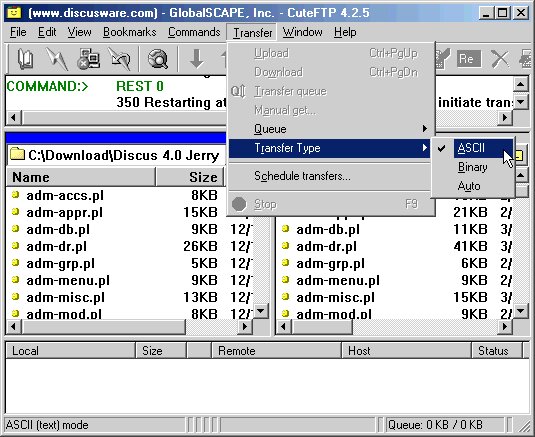Click 'Queue: 0 KB / 0 KB' status text
This screenshot has height=437, width=535.
pos(435,425)
